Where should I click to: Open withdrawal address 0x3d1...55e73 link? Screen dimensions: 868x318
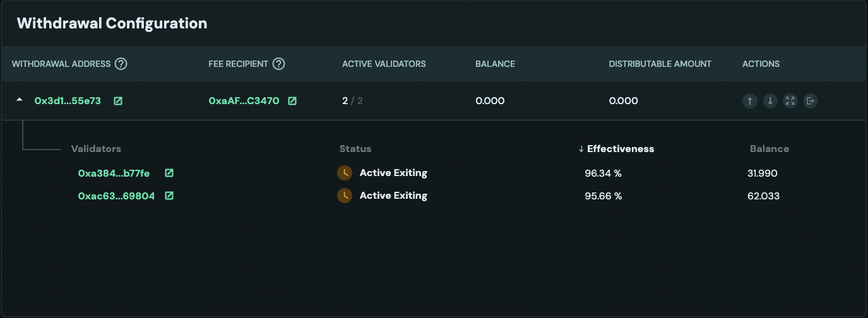[x=68, y=101]
